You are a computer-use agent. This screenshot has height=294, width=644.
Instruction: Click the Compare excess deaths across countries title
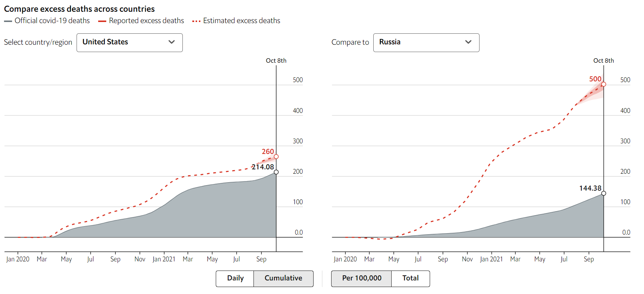click(x=79, y=9)
